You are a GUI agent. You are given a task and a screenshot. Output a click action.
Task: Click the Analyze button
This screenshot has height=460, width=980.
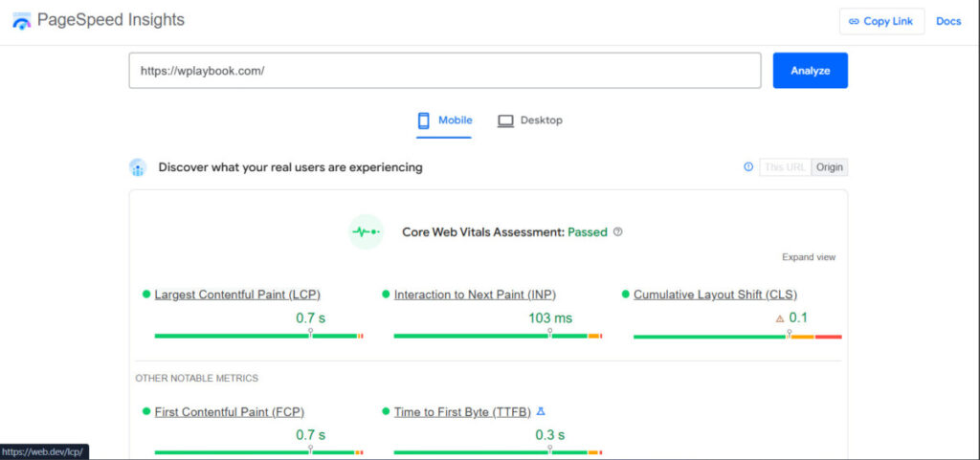point(810,71)
